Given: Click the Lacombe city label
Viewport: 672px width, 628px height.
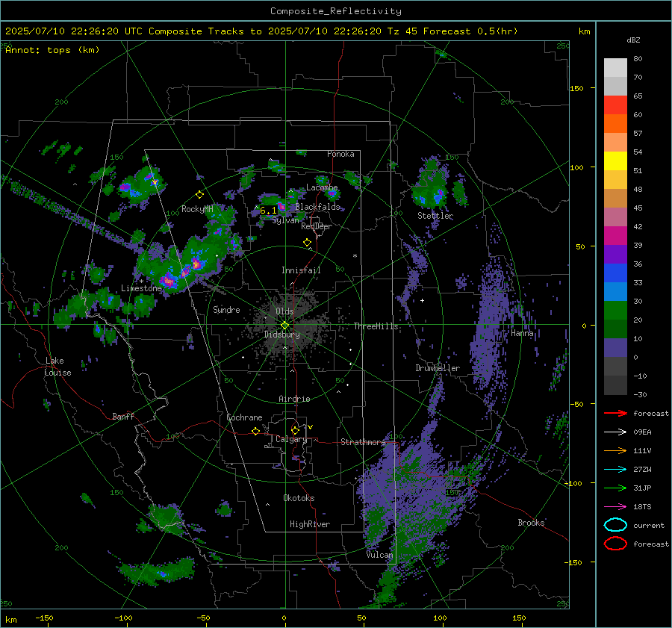Looking at the screenshot, I should click(322, 187).
